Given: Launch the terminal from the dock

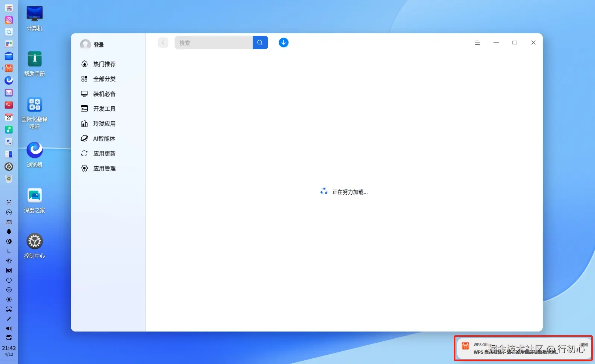Looking at the screenshot, I should tap(9, 105).
